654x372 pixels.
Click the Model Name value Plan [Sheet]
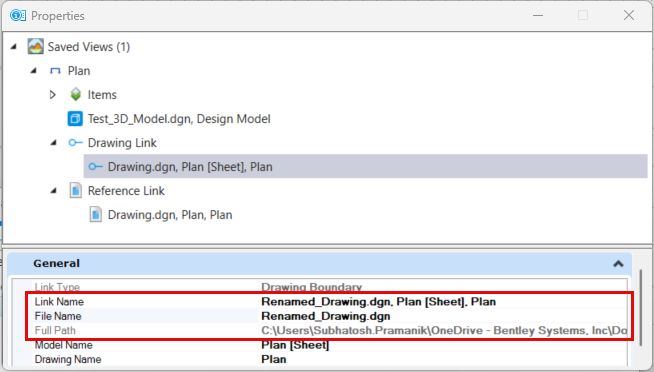pos(295,345)
